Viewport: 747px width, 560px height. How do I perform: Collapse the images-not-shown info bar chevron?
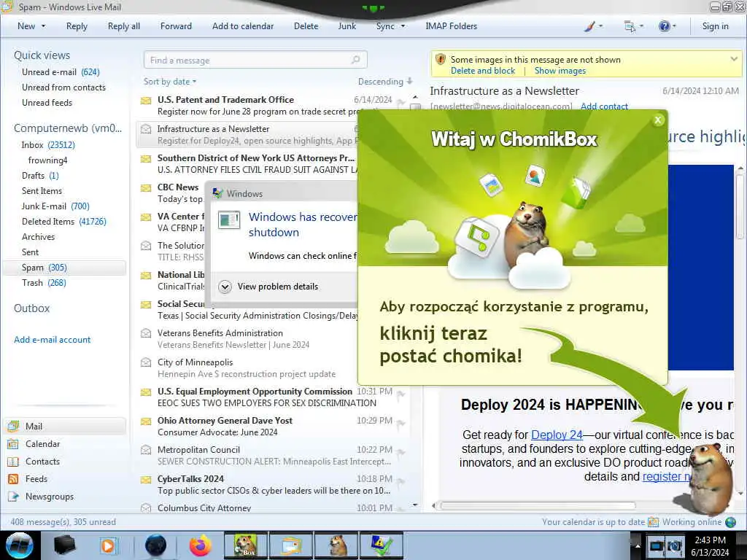click(x=734, y=59)
